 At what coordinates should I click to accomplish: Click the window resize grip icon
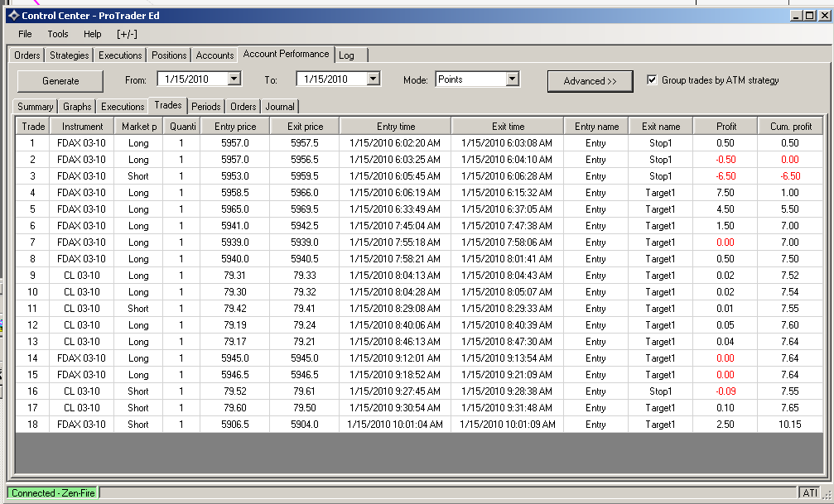(x=827, y=495)
